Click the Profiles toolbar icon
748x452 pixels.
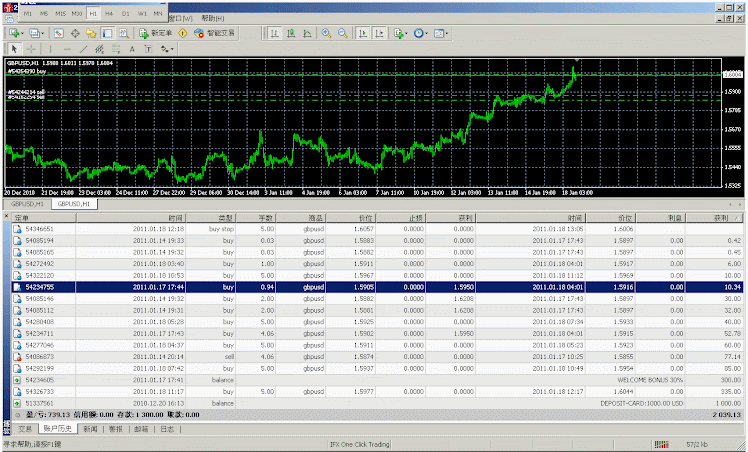point(34,33)
